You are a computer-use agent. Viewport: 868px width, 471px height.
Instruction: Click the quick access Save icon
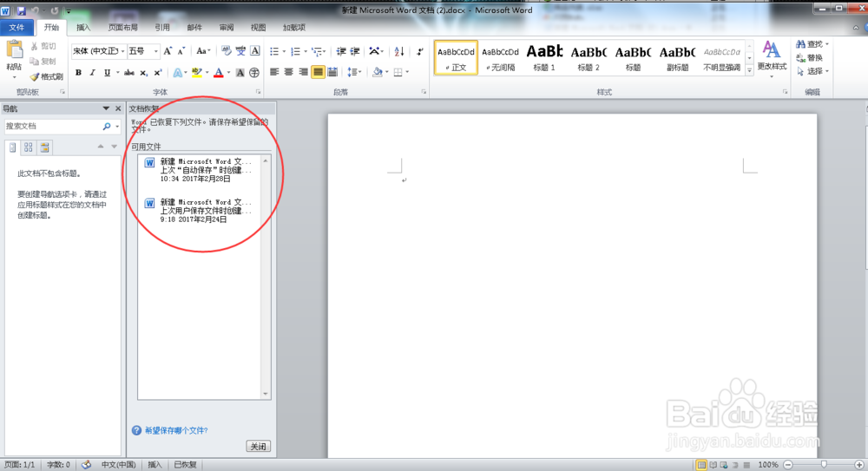coord(22,10)
